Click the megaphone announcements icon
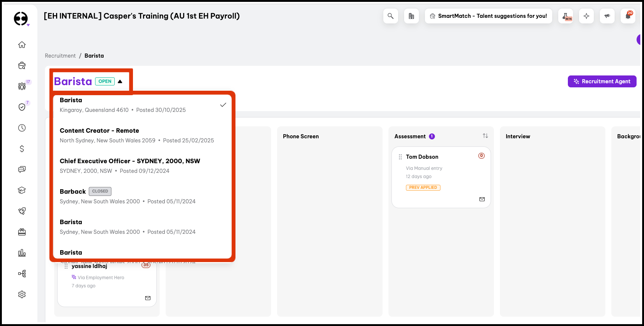The height and width of the screenshot is (326, 644). pos(607,16)
